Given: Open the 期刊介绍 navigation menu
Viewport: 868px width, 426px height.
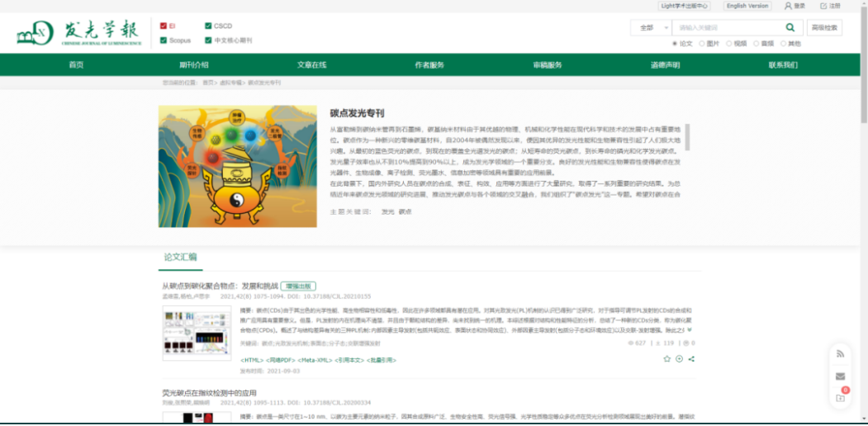Looking at the screenshot, I should [x=194, y=65].
